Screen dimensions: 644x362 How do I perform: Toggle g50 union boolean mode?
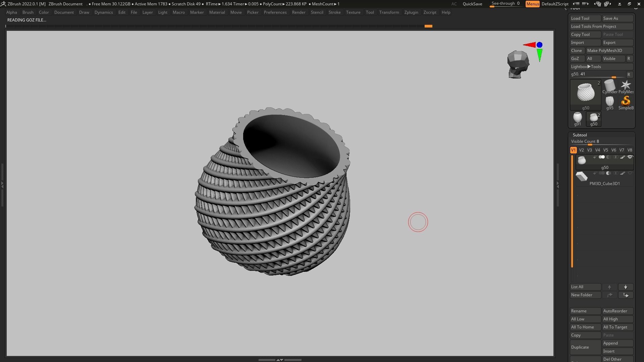click(602, 157)
